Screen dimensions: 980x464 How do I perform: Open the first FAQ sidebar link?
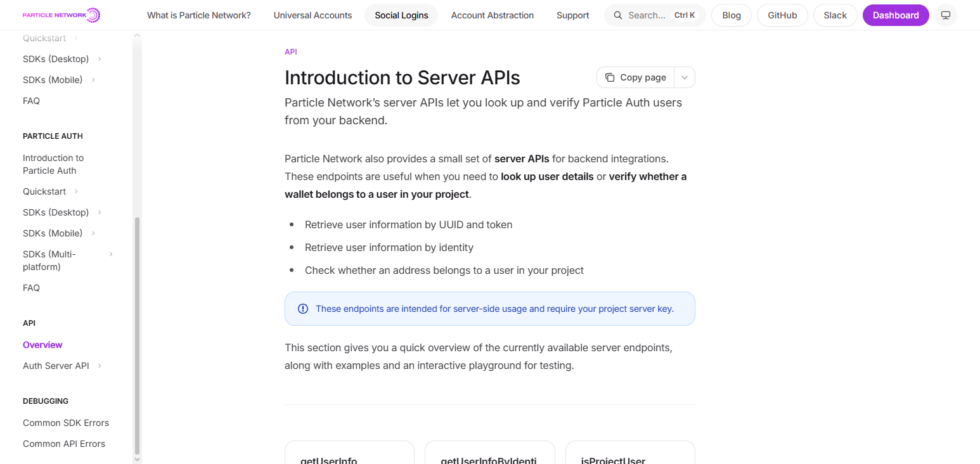(x=31, y=101)
